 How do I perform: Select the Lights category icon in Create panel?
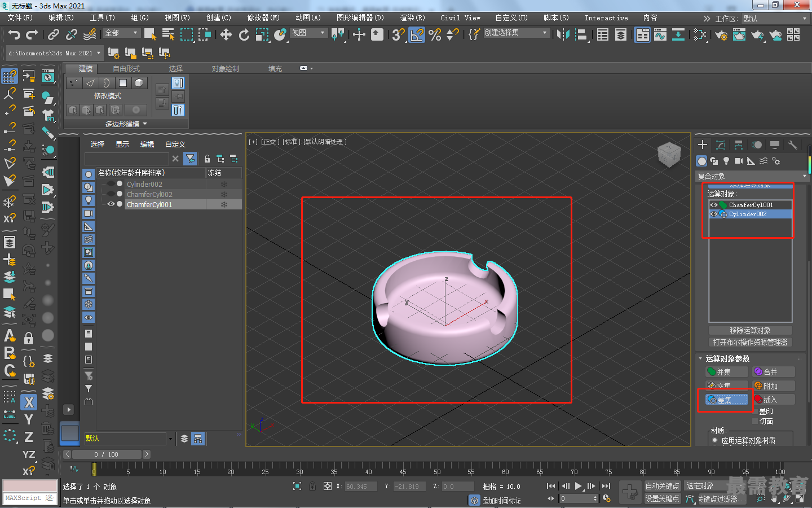click(x=726, y=161)
